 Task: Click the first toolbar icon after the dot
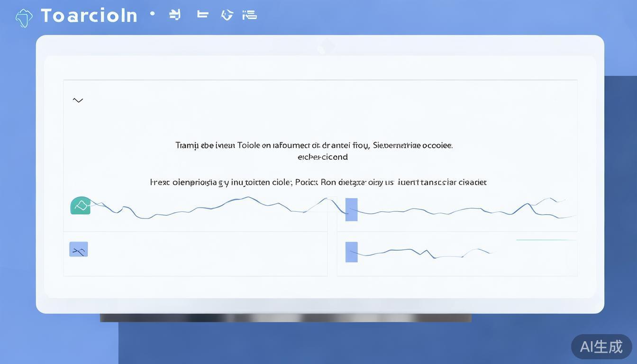tap(175, 15)
